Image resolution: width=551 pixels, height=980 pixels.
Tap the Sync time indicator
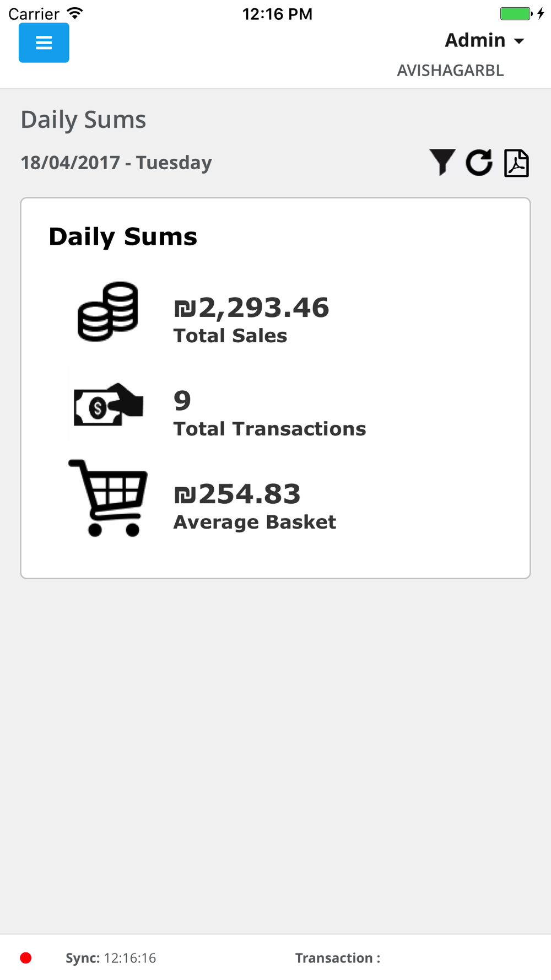coord(111,958)
